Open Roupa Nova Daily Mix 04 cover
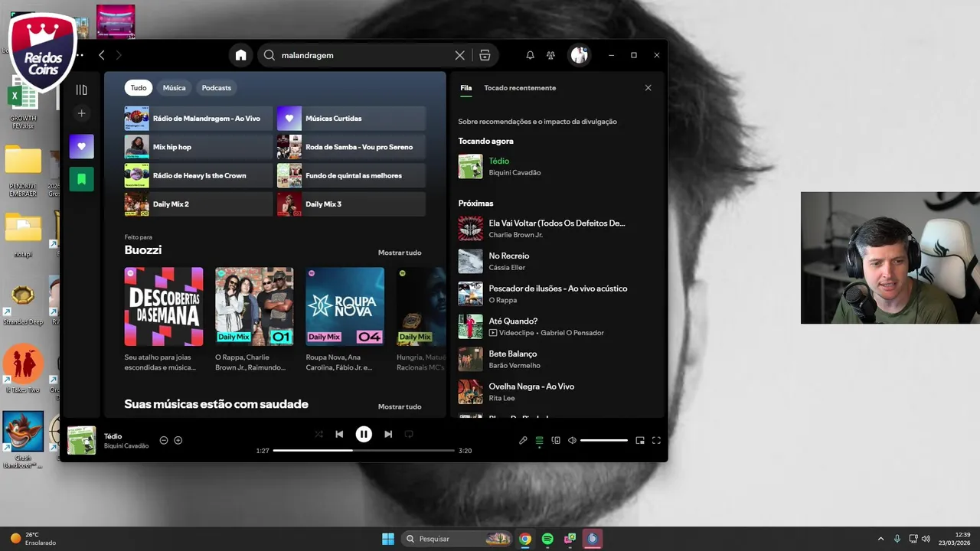The height and width of the screenshot is (551, 980). pos(345,306)
